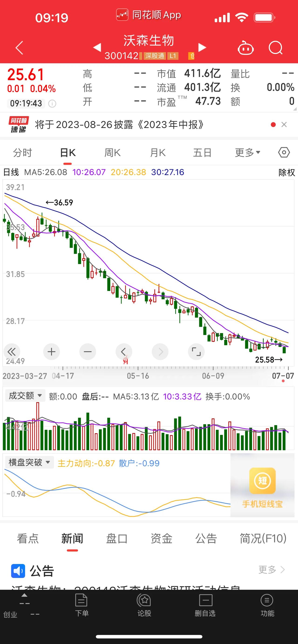Select 新闻 tab

[72, 539]
